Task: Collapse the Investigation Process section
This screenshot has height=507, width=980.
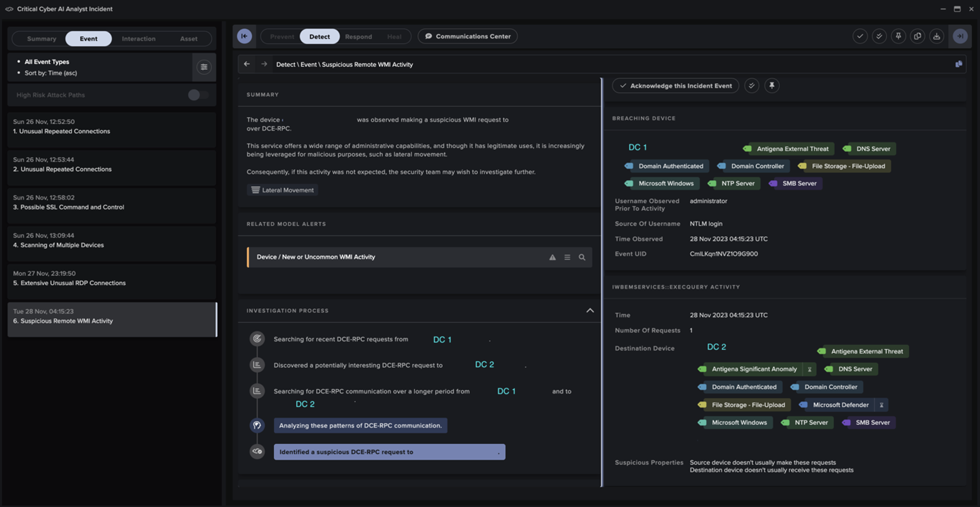Action: (590, 311)
